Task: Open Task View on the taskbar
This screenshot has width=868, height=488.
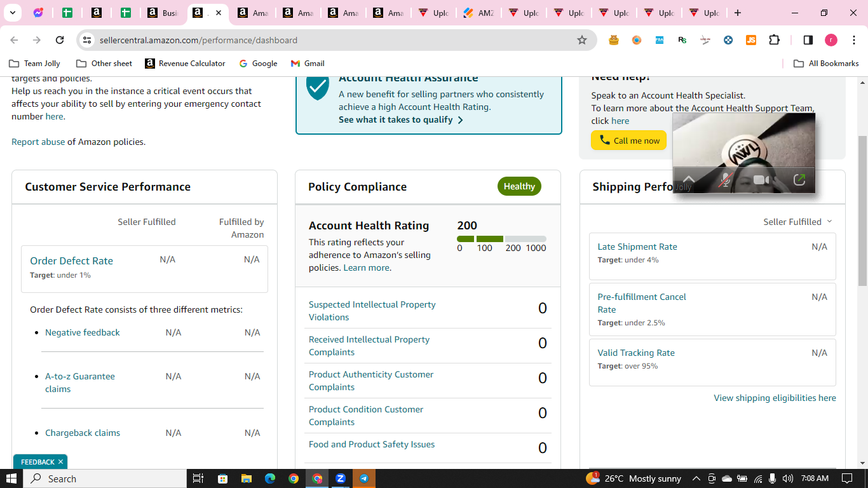Action: coord(198,478)
